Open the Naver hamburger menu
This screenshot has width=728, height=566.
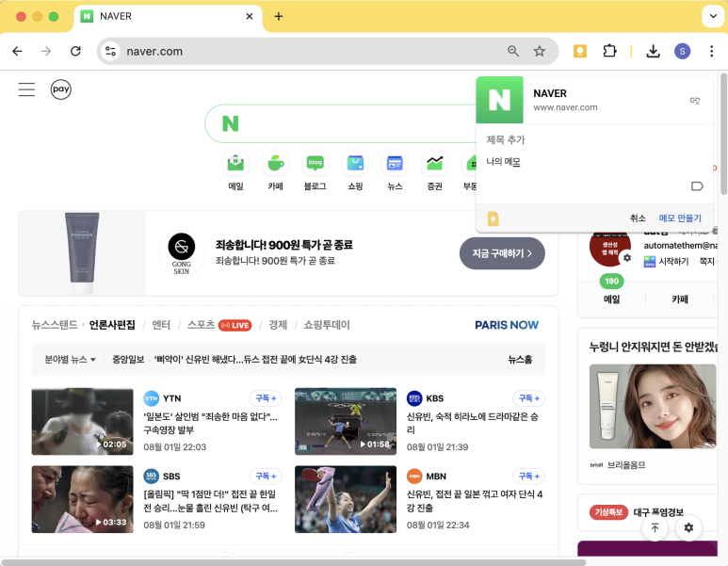pos(26,89)
